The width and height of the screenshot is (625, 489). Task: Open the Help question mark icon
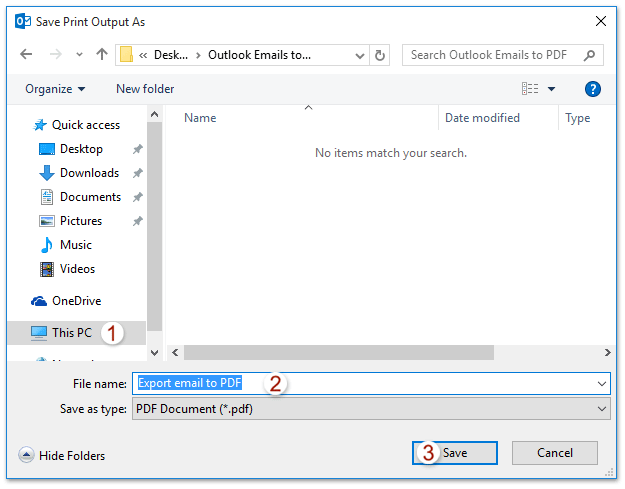592,89
